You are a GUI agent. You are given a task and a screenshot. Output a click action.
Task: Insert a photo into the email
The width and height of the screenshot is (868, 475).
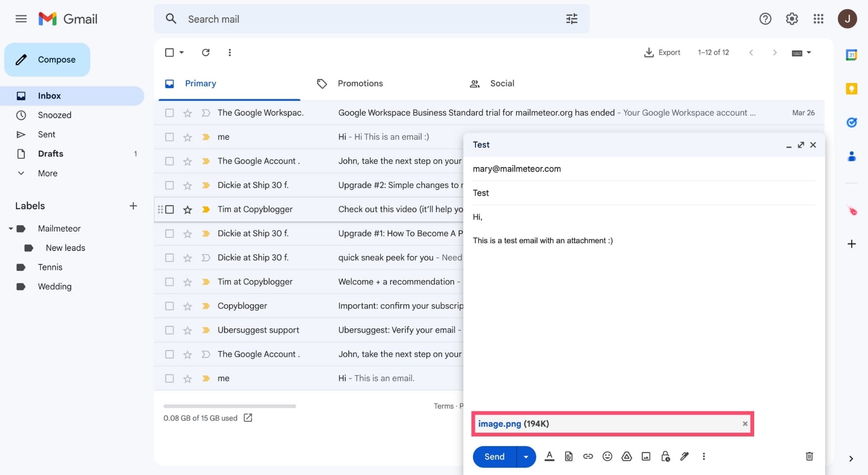[x=646, y=456]
